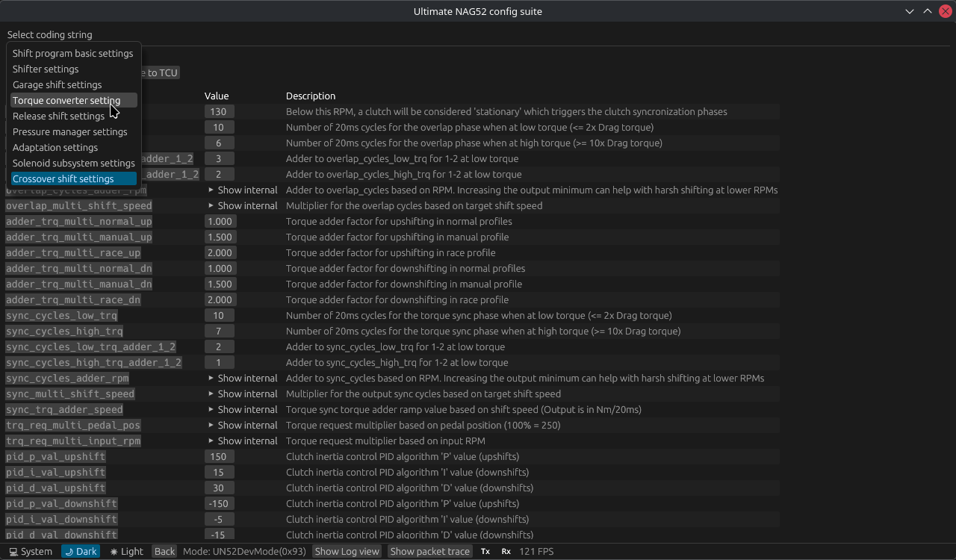Click the Back button in status bar
The width and height of the screenshot is (956, 560).
tap(164, 551)
